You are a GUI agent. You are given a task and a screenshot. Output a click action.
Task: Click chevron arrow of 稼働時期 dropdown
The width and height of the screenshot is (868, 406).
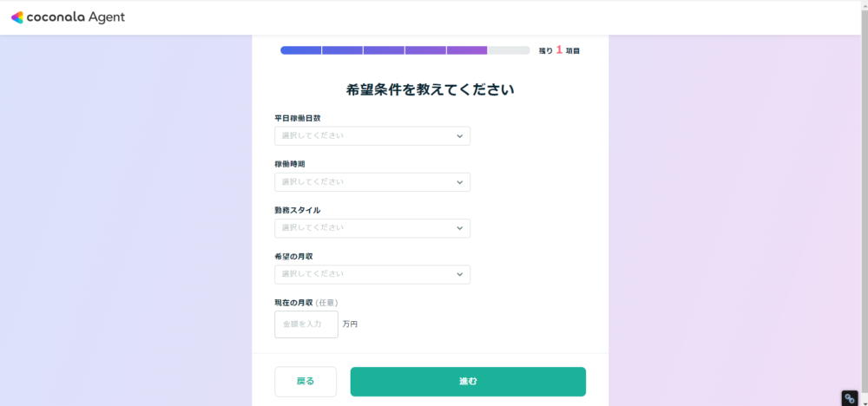click(x=459, y=182)
